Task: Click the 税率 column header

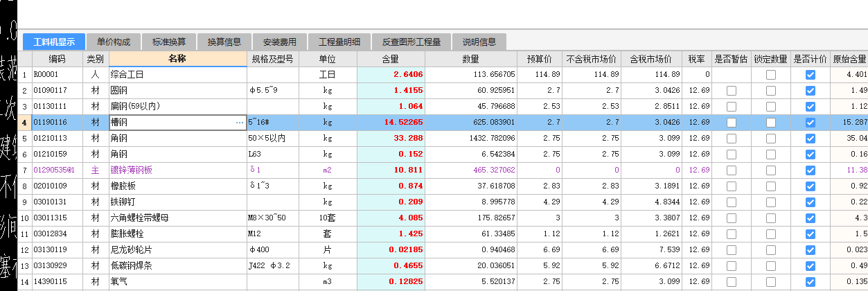Action: point(697,59)
